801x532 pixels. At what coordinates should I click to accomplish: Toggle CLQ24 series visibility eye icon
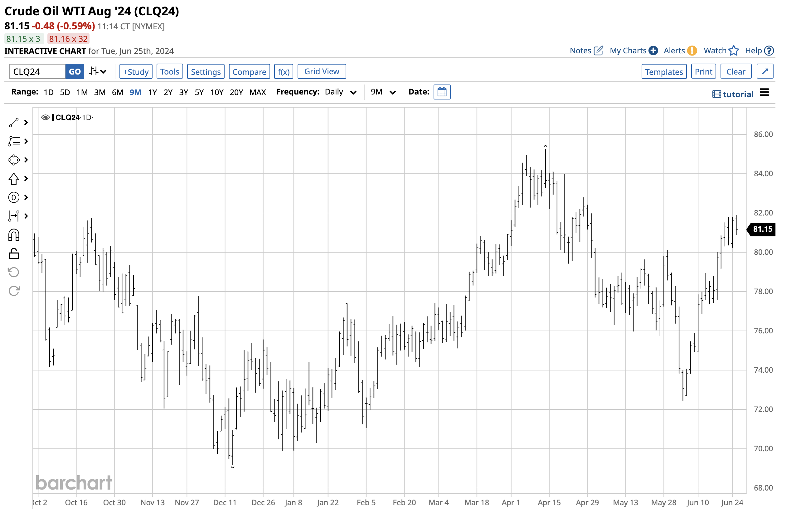pos(46,117)
